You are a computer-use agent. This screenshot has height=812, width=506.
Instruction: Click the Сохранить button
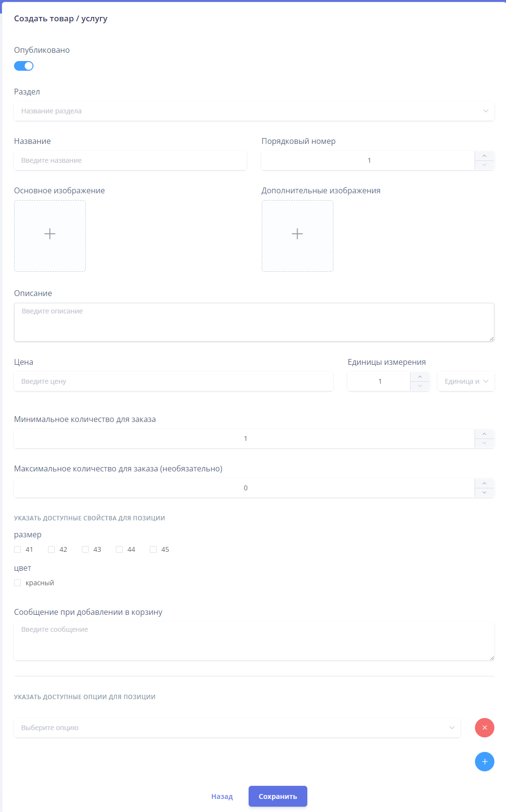point(278,796)
